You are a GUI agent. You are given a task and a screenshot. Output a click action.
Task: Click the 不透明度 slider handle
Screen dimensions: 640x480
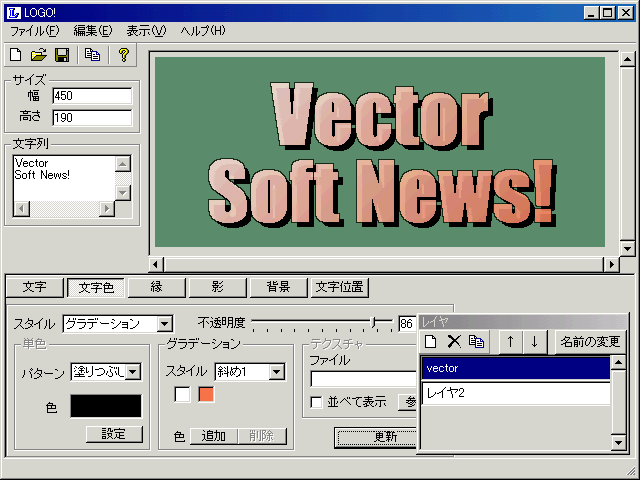coord(373,322)
